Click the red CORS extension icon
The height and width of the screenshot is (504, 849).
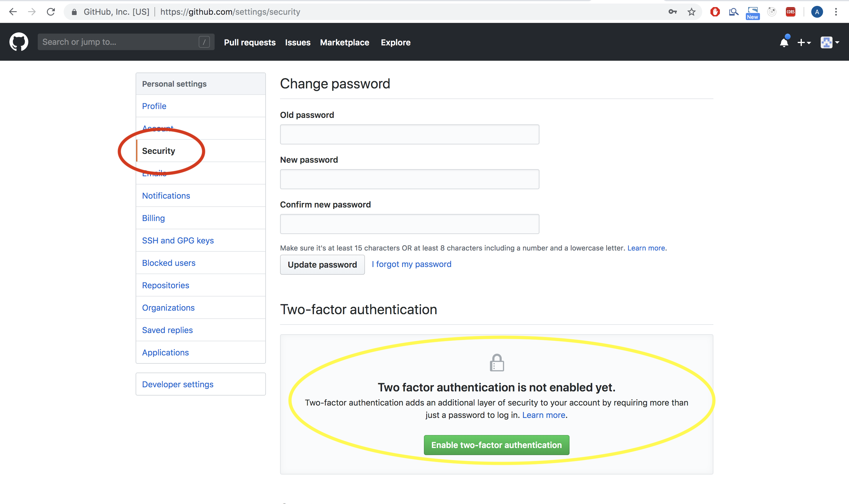click(791, 11)
